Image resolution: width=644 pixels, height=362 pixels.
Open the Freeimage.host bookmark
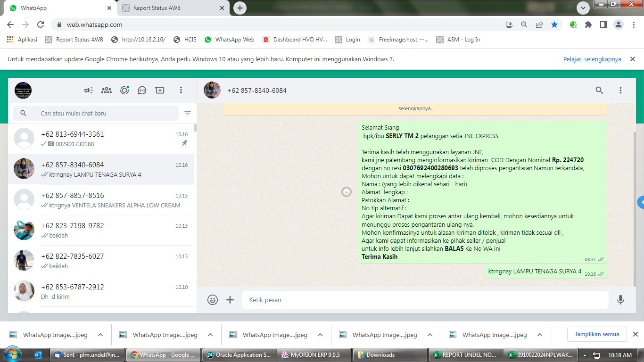(x=398, y=40)
